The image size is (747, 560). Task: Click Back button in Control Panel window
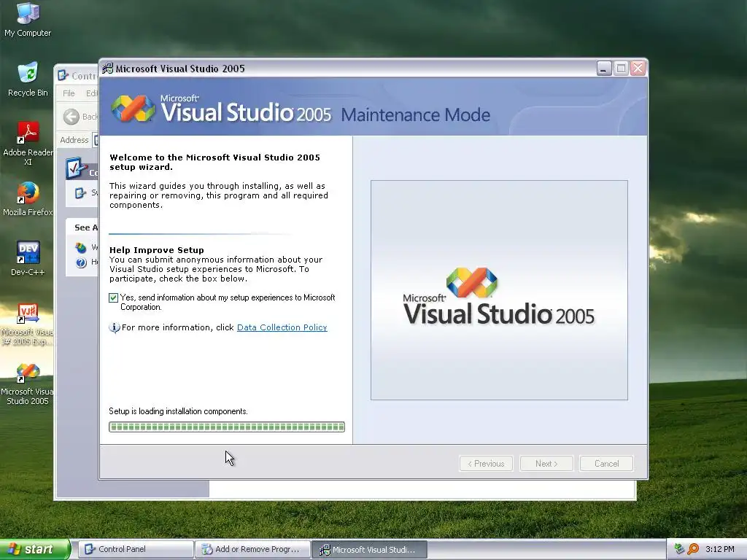(x=80, y=117)
